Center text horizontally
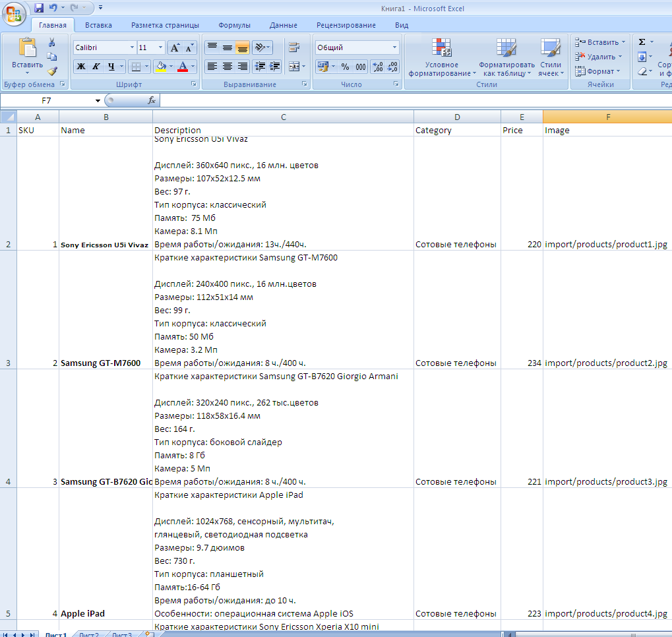This screenshot has height=637, width=672. tap(227, 67)
